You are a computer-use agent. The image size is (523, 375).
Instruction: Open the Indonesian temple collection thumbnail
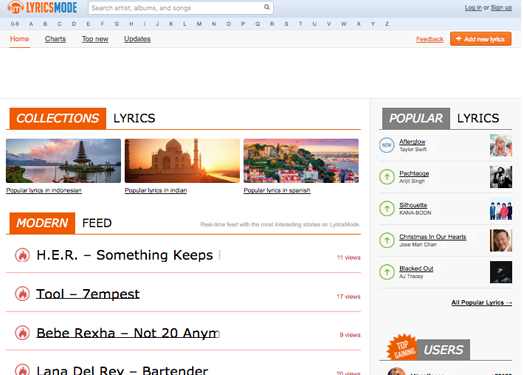coord(63,161)
